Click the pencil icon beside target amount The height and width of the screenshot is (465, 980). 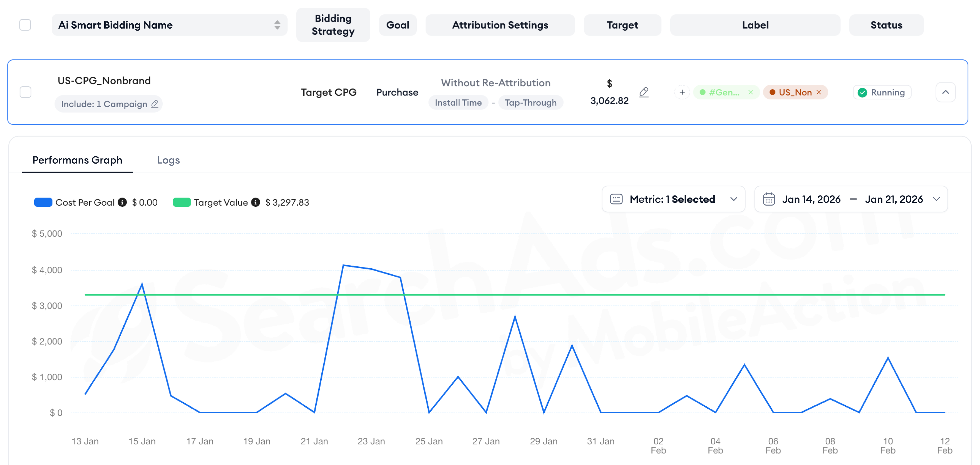click(644, 92)
